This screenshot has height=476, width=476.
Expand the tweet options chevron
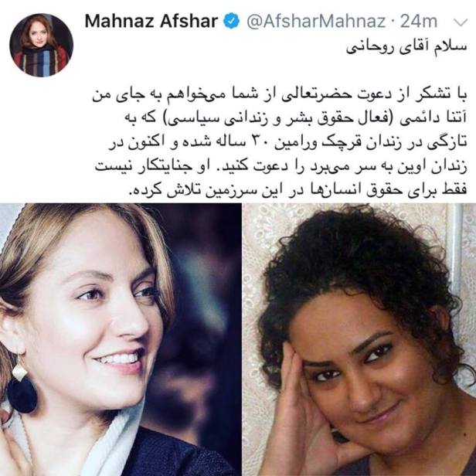coord(461,22)
